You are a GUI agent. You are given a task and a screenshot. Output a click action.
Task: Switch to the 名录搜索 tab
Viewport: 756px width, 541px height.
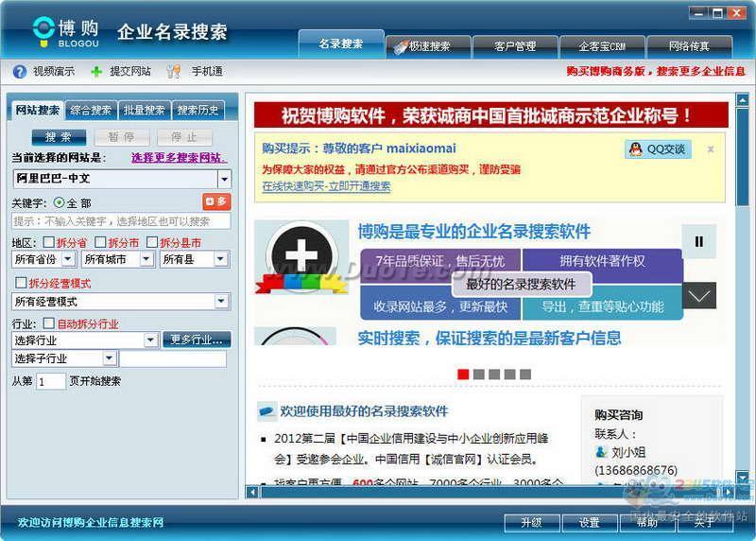coord(341,44)
